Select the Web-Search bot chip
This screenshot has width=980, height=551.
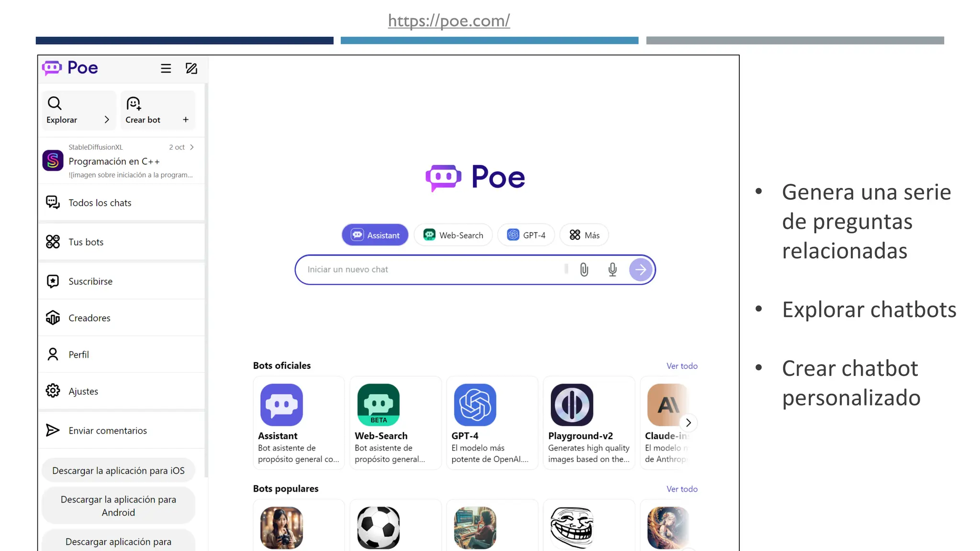coord(453,235)
